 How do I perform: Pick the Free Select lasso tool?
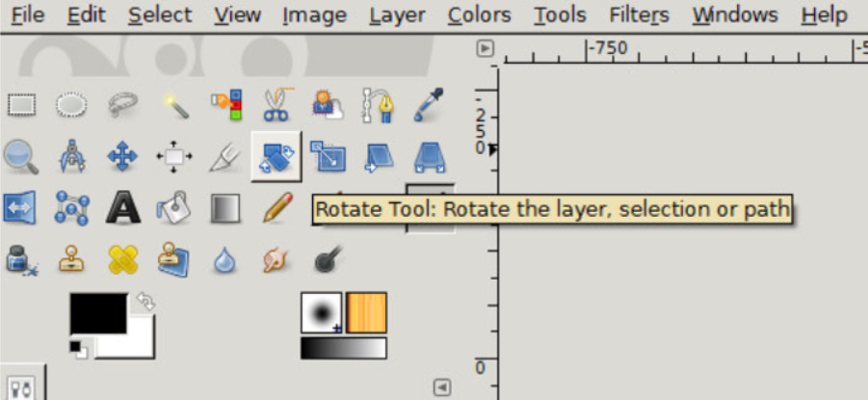point(122,104)
